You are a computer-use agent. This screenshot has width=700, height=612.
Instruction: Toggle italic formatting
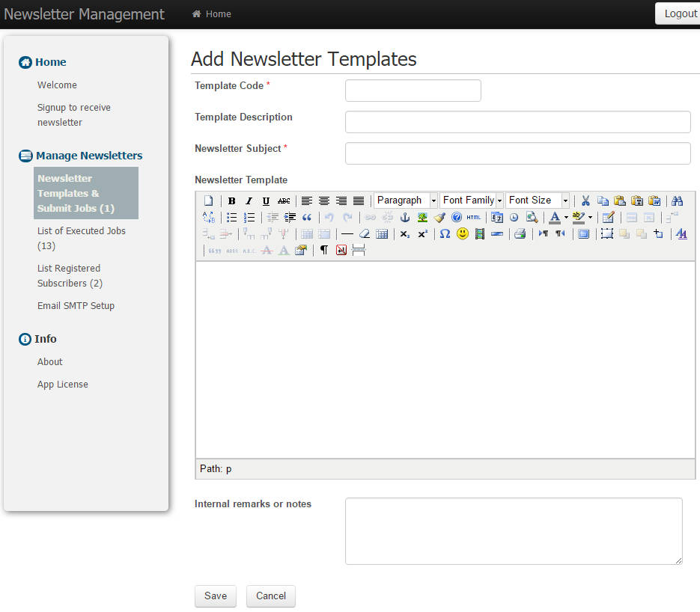tap(249, 201)
